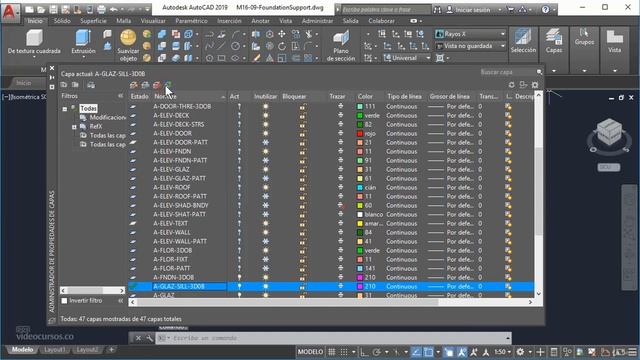Viewport: 640px width, 360px height.
Task: Open the Malla ribbon tab
Action: point(124,20)
